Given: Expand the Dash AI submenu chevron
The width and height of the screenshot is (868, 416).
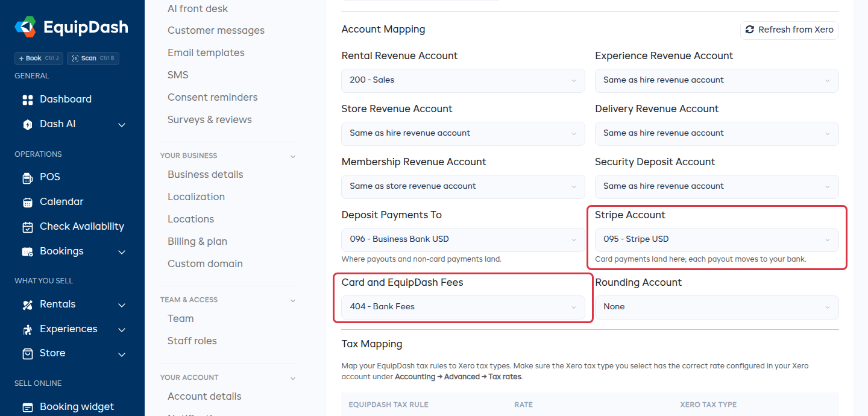Looking at the screenshot, I should [x=121, y=125].
